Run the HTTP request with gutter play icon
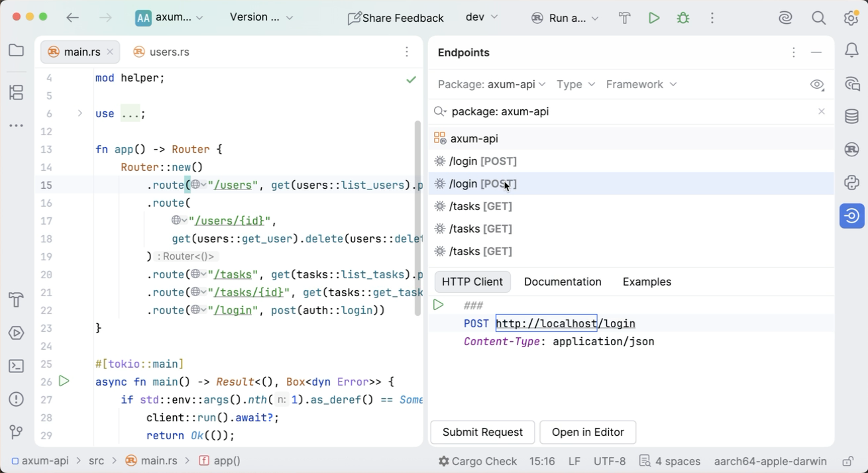Viewport: 868px width, 473px height. tap(439, 305)
